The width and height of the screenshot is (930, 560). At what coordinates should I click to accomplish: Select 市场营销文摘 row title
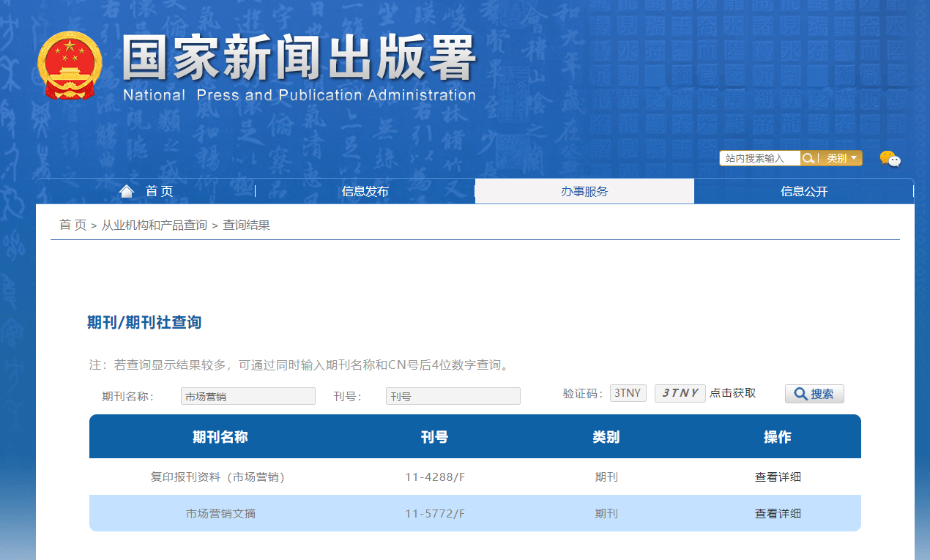click(220, 513)
